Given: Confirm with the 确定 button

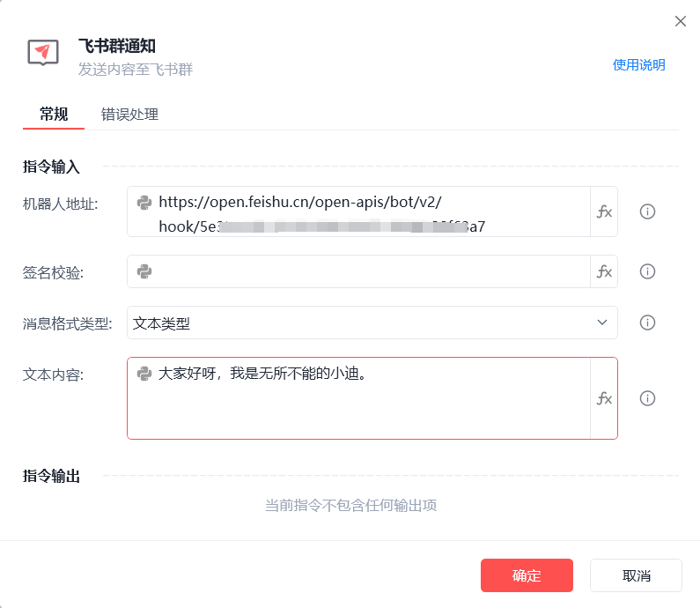Looking at the screenshot, I should click(527, 575).
